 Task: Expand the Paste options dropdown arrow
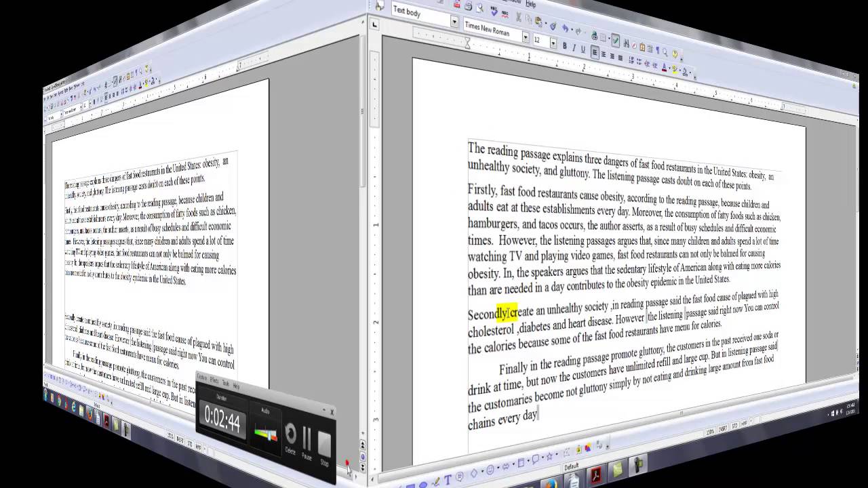(x=545, y=23)
